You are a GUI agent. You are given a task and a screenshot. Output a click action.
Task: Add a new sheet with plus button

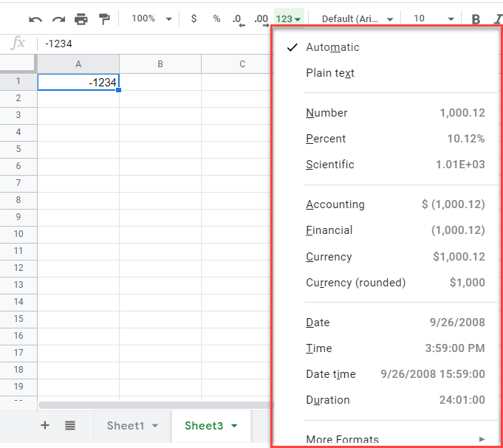coord(45,425)
